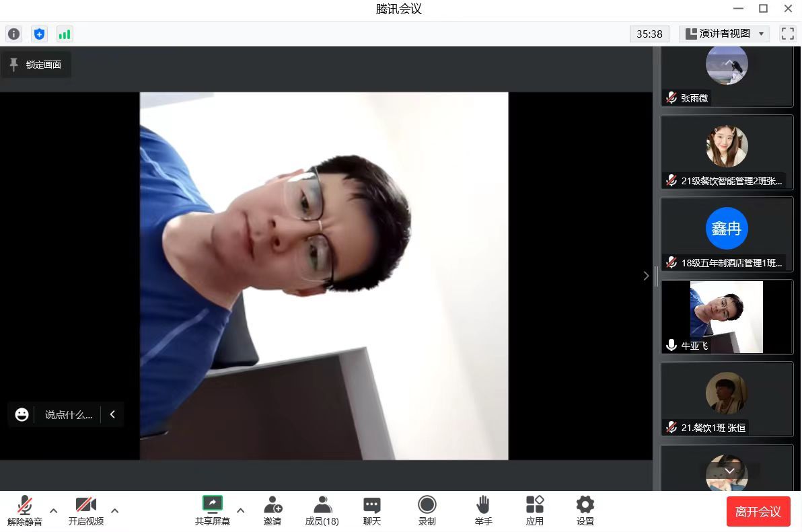Click the 锁定画面 pin button
The width and height of the screenshot is (802, 532).
(36, 65)
